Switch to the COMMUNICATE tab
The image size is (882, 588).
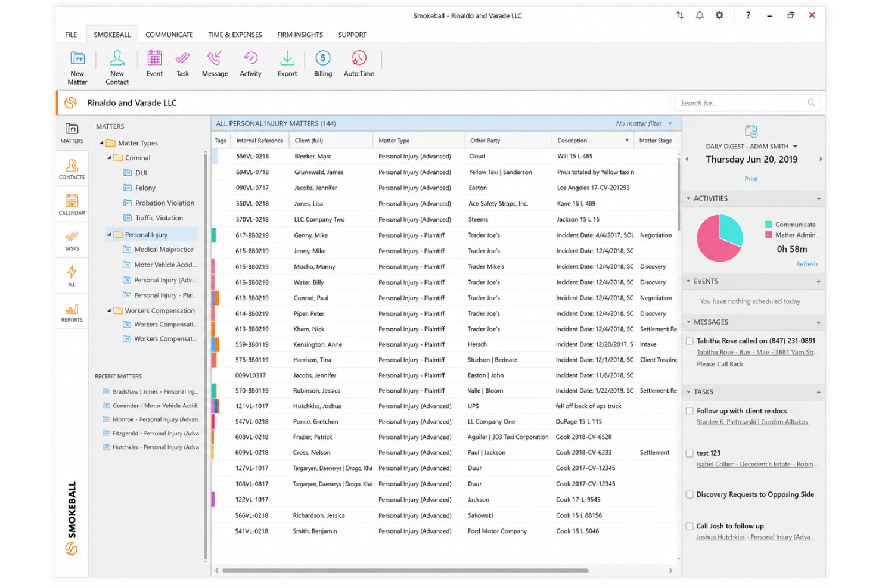tap(169, 35)
